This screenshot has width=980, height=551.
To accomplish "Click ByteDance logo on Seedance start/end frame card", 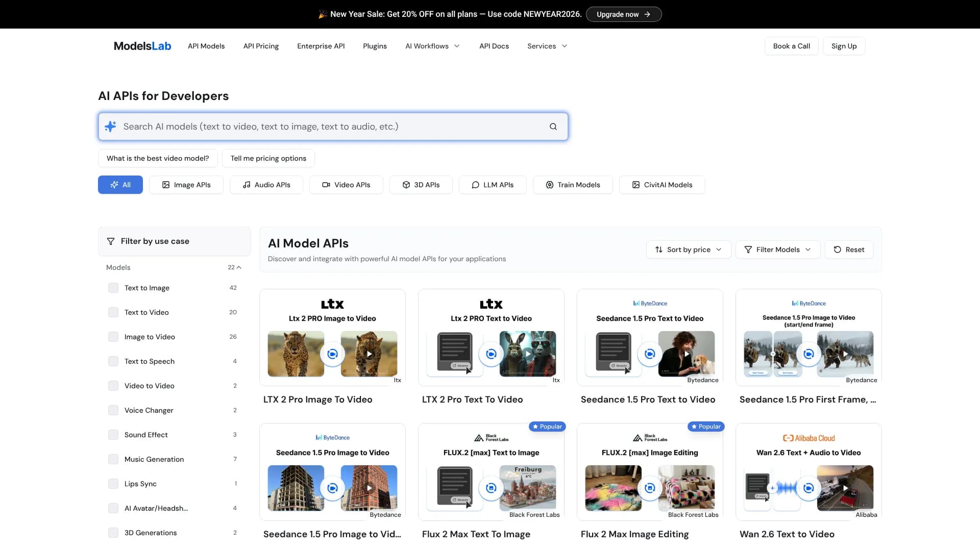I will click(x=808, y=303).
